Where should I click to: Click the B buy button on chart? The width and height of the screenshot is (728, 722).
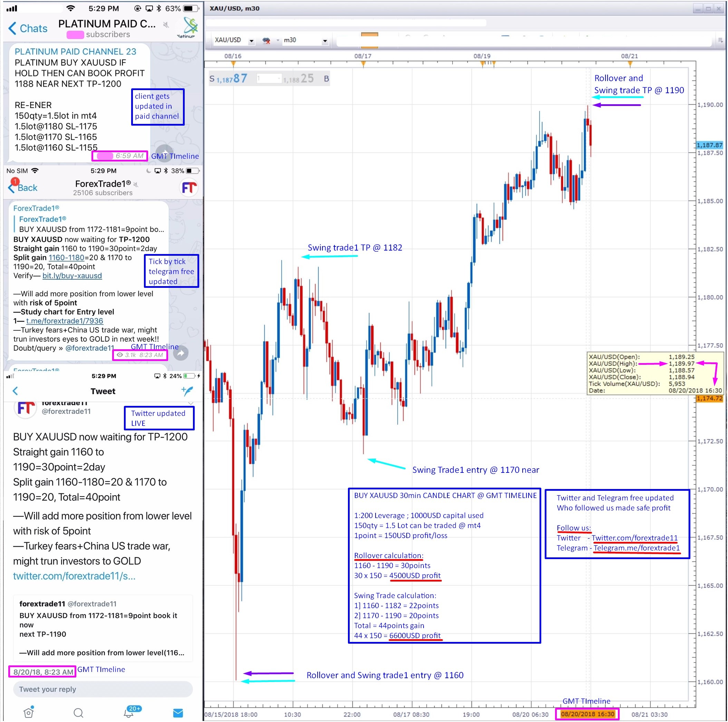click(326, 79)
